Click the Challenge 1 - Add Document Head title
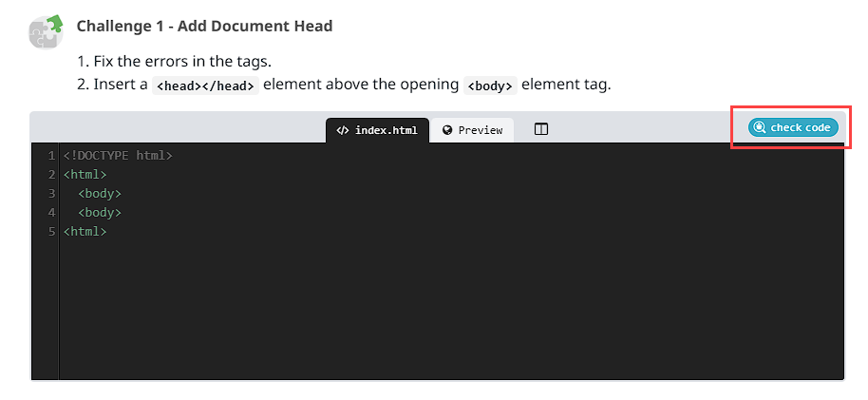This screenshot has width=868, height=400. click(204, 26)
